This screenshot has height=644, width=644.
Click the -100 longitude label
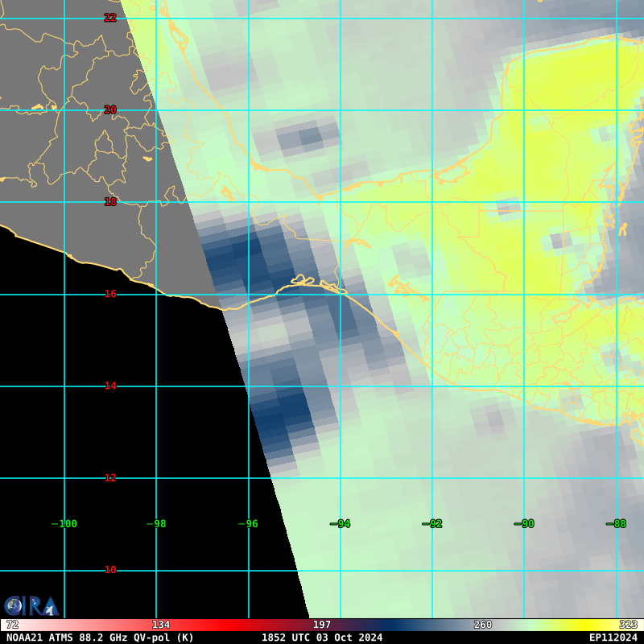coord(64,524)
